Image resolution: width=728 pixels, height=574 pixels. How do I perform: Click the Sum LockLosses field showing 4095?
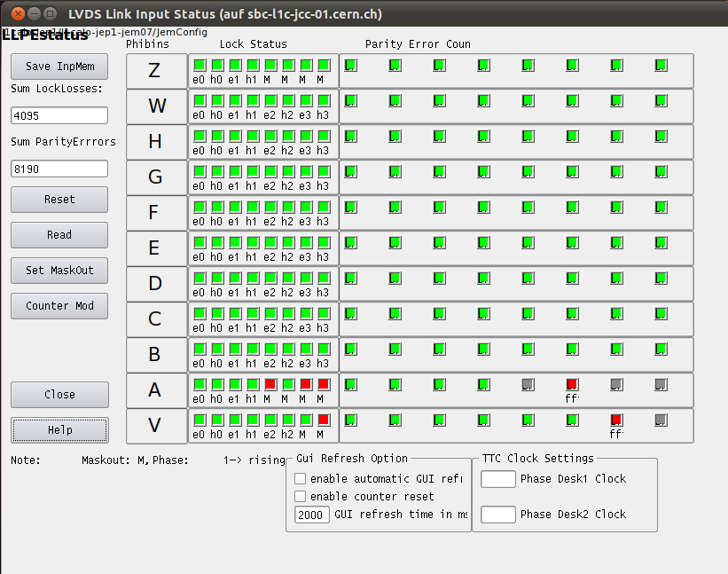tap(59, 115)
